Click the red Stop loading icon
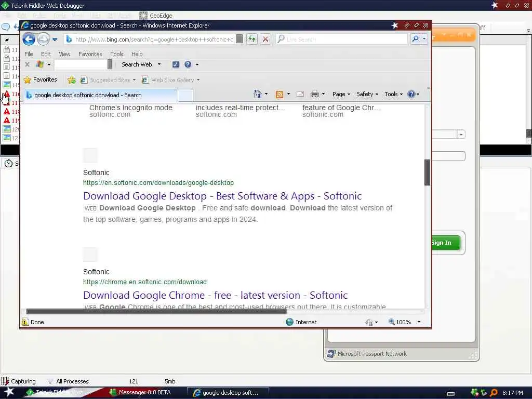This screenshot has width=532, height=399. (265, 39)
